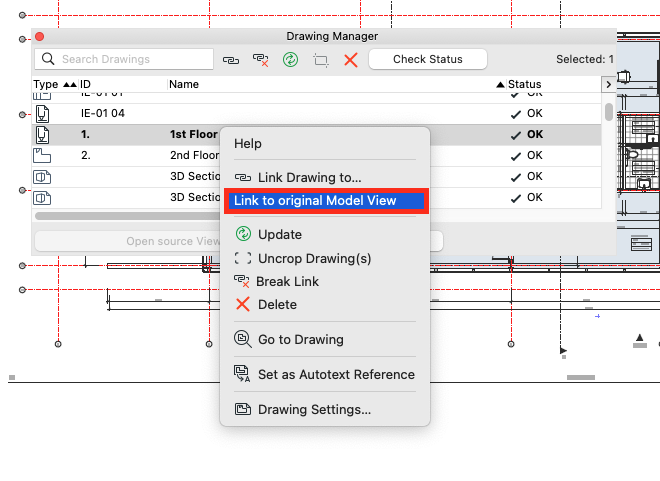Click the Uncrop Drawing toolbar icon
The height and width of the screenshot is (481, 660).
(x=321, y=60)
